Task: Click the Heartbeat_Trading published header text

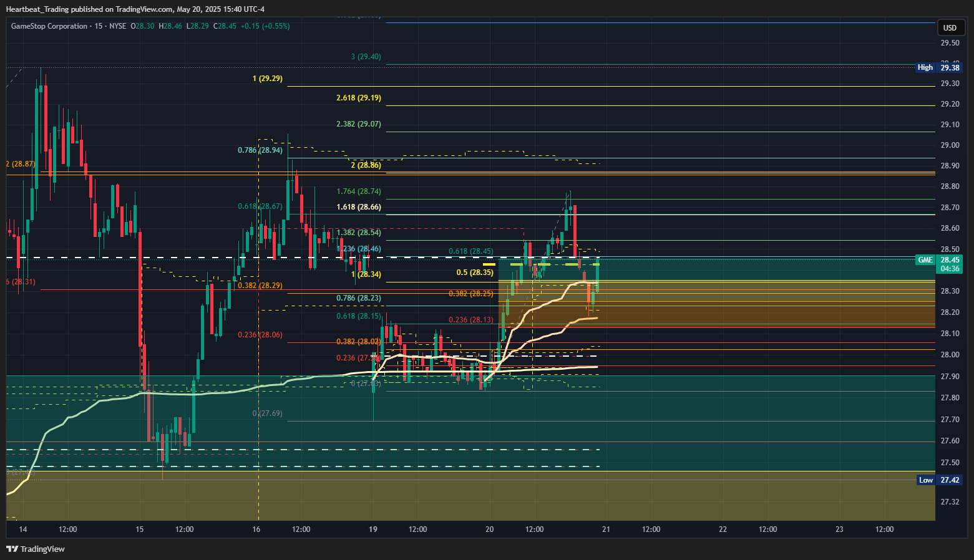Action: coord(135,9)
